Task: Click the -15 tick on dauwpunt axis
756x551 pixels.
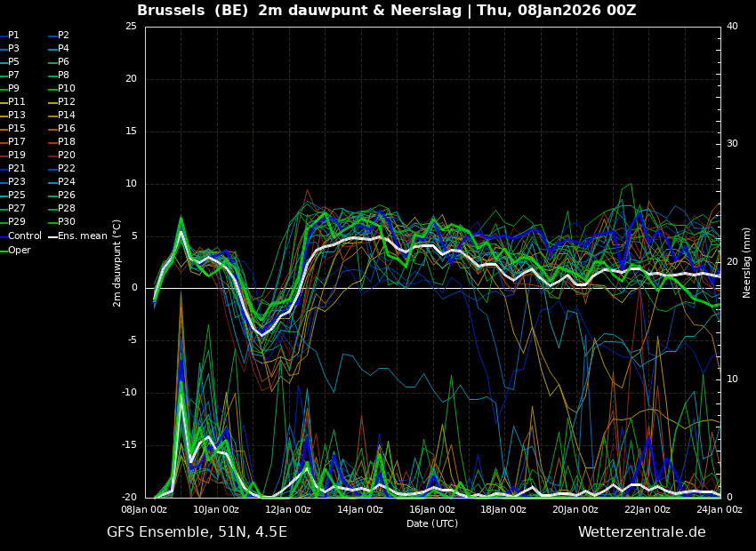Action: (x=130, y=445)
